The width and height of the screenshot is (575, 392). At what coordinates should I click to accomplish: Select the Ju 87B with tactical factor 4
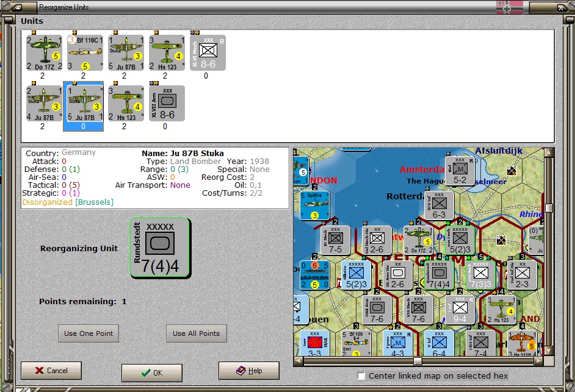[x=45, y=103]
